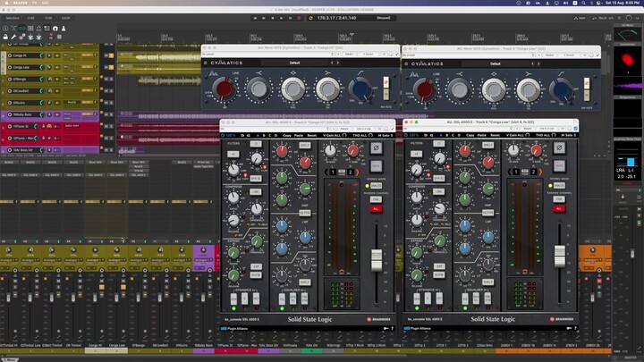This screenshot has height=362, width=644.
Task: Select settings slot B in Conga Hi SSL
Action: [264, 135]
